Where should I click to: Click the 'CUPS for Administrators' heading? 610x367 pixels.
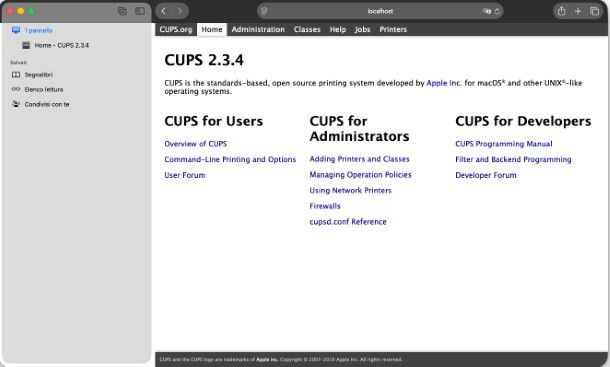[359, 129]
